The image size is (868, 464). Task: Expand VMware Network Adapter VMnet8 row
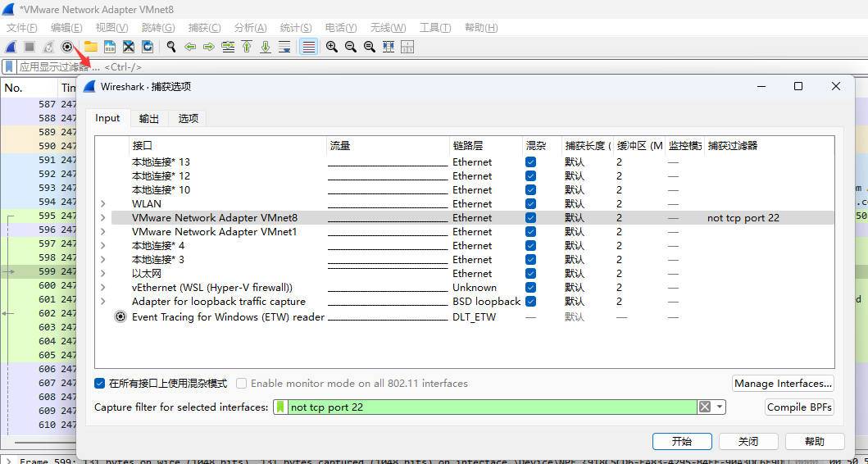pyautogui.click(x=103, y=217)
